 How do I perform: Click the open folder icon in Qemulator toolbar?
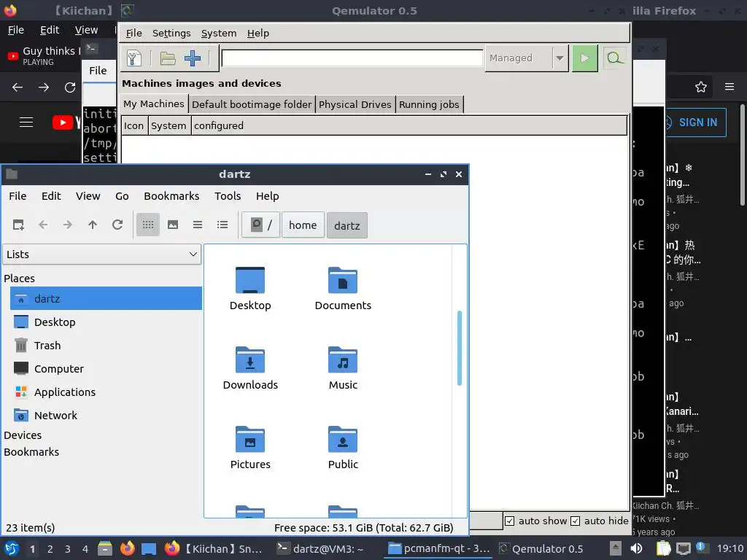coord(168,58)
